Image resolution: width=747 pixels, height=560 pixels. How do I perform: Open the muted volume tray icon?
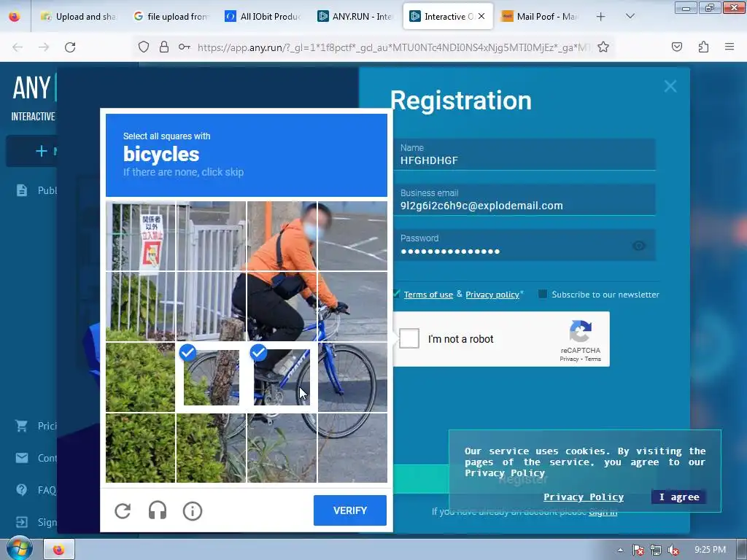click(x=673, y=550)
